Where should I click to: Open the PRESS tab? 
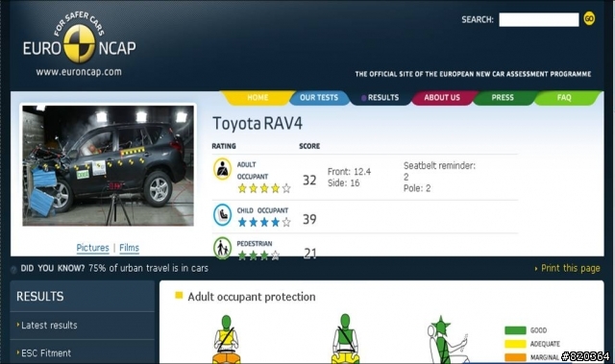click(503, 98)
